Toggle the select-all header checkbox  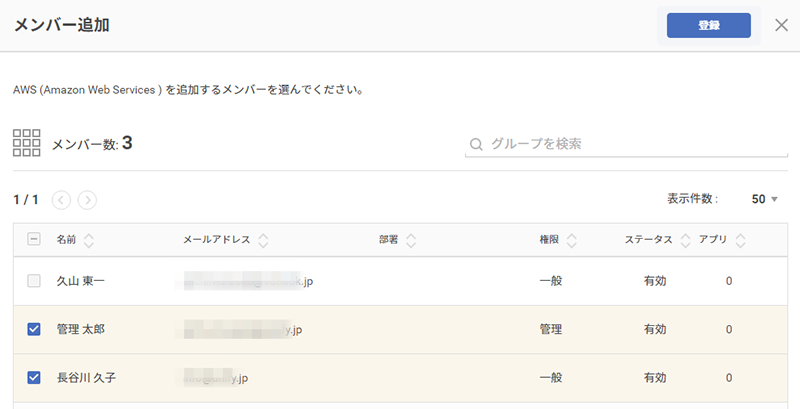(x=34, y=239)
